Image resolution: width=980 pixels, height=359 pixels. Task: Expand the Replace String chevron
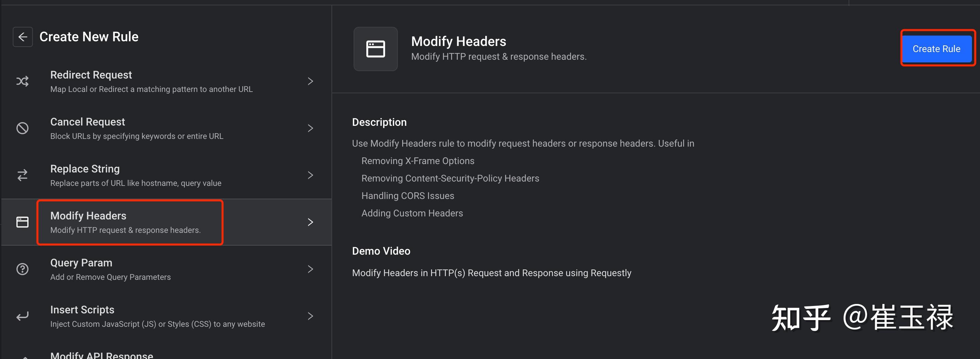pos(310,175)
